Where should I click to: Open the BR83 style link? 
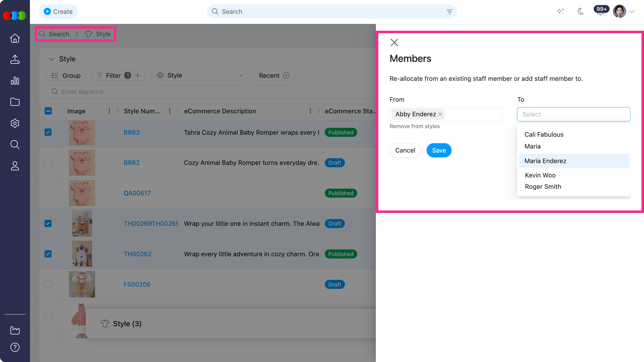[132, 132]
